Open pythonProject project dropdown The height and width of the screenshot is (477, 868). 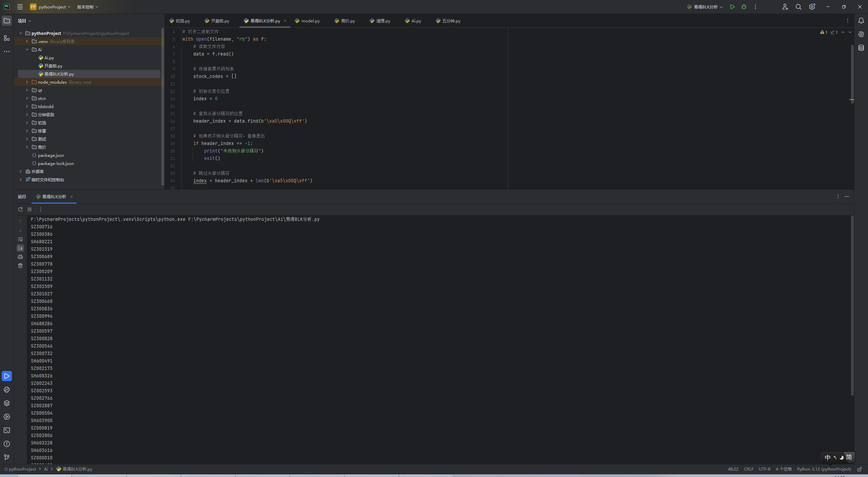(50, 7)
